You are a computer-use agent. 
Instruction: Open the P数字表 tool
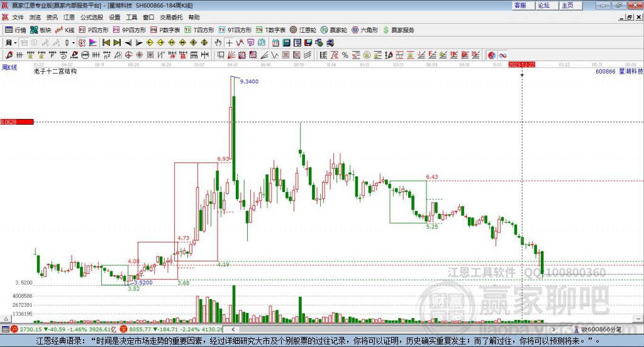pos(165,30)
